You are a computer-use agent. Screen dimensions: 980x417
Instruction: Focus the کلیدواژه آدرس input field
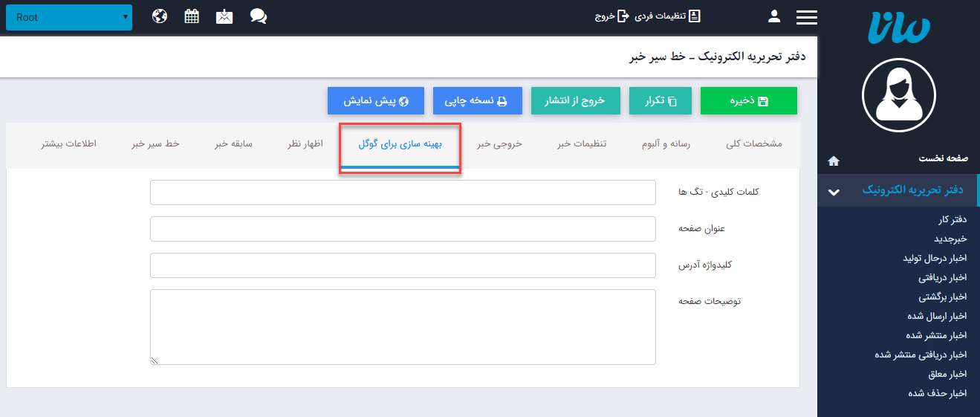[x=403, y=265]
